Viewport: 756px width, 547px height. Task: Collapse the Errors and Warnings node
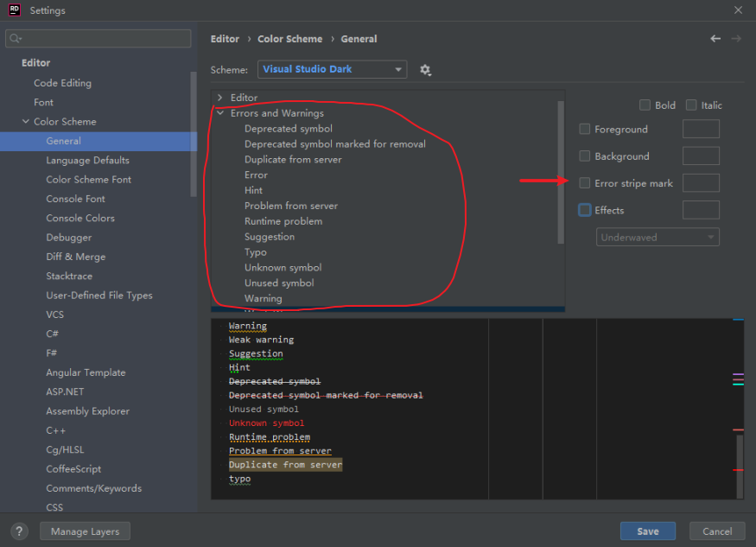pyautogui.click(x=220, y=113)
